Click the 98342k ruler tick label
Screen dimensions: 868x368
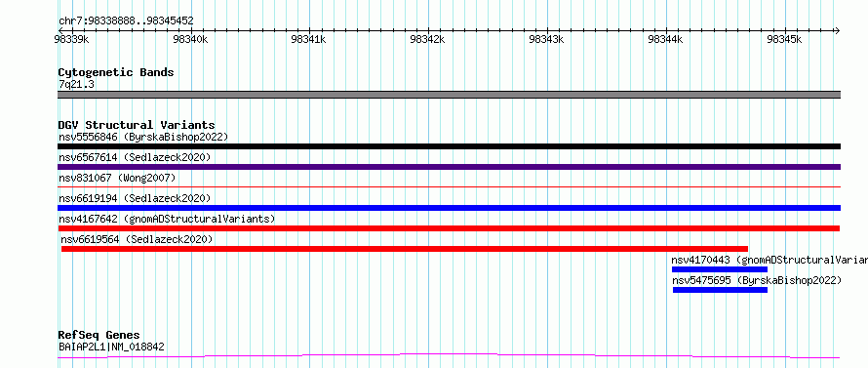[428, 39]
